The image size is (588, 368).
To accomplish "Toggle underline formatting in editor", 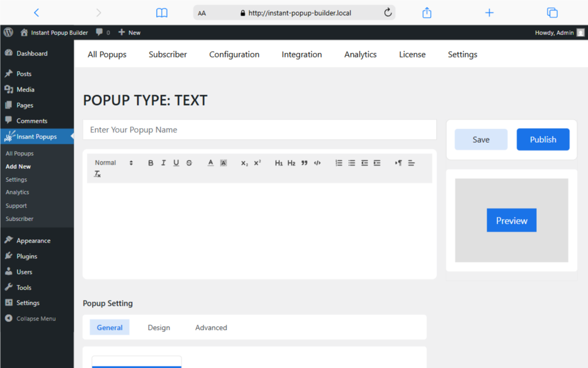I will pos(176,163).
